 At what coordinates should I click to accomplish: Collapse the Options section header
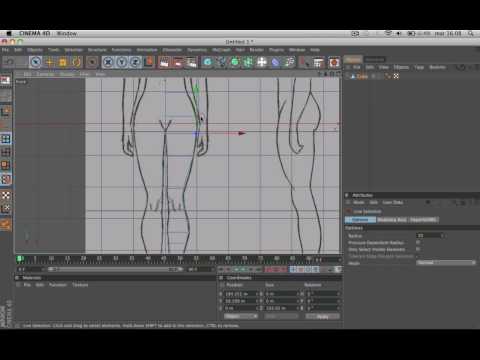[x=412, y=228]
